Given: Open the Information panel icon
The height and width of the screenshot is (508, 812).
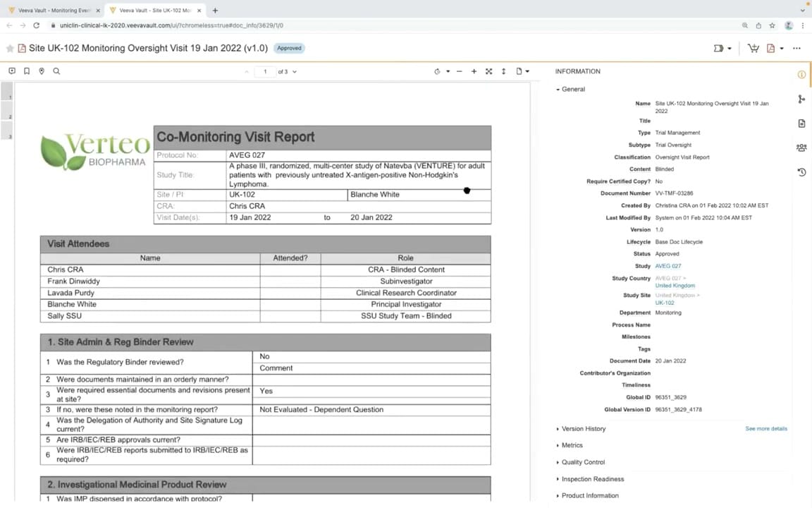Looking at the screenshot, I should 801,75.
